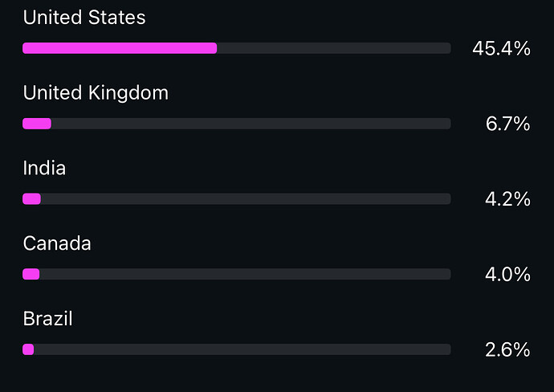This screenshot has height=392, width=554.
Task: Click the 45.4% percentage value
Action: pos(501,49)
